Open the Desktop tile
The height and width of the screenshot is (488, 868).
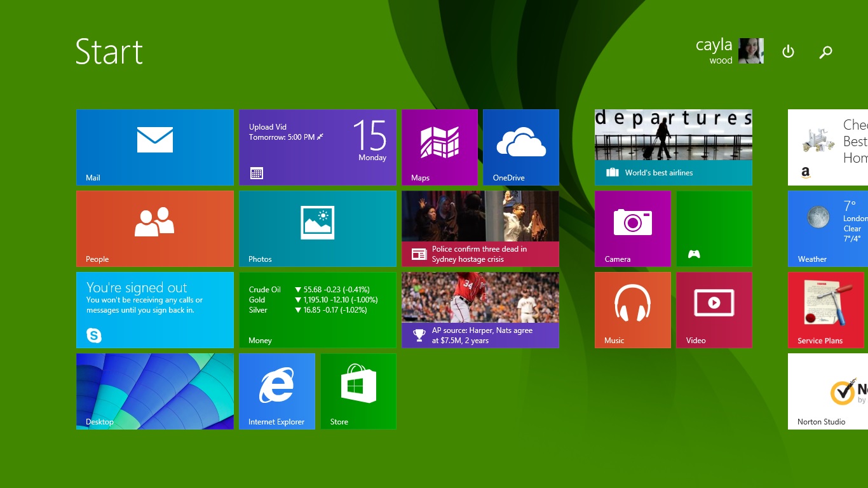[155, 391]
